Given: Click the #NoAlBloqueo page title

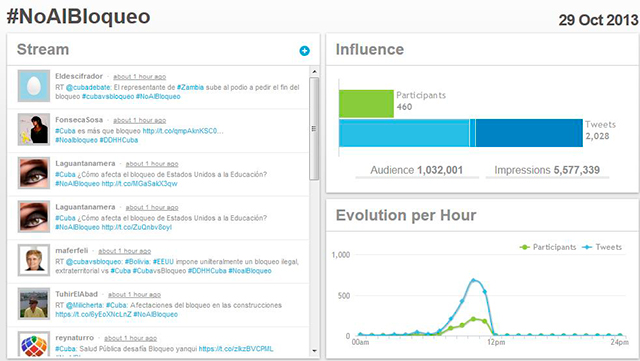Looking at the screenshot, I should coord(78,17).
